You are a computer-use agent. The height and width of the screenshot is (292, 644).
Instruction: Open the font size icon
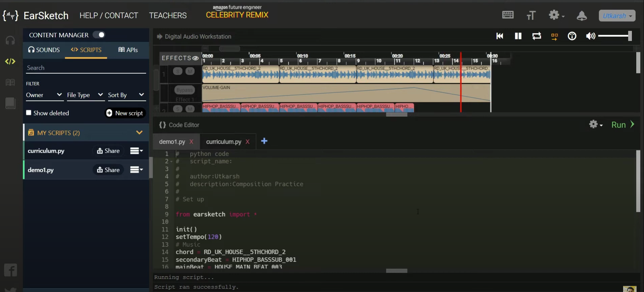point(531,15)
